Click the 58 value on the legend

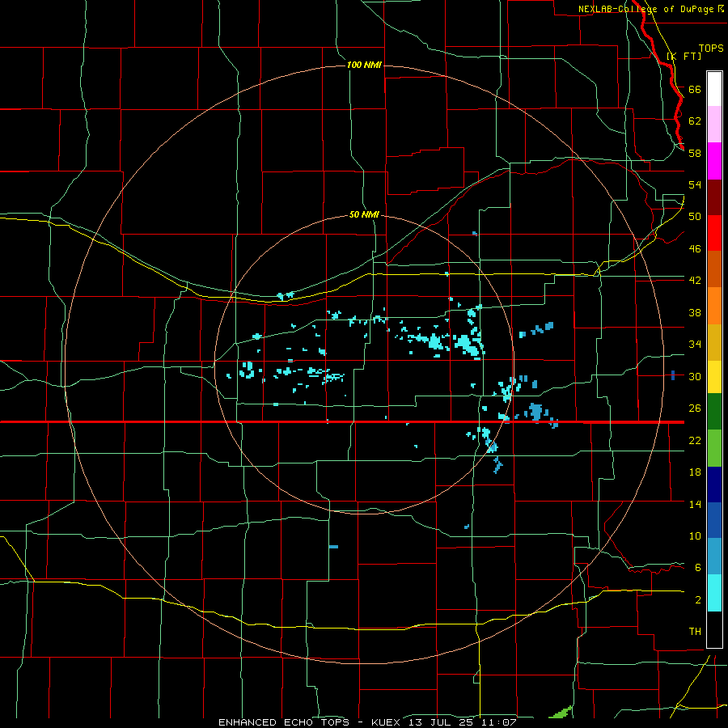pyautogui.click(x=695, y=153)
